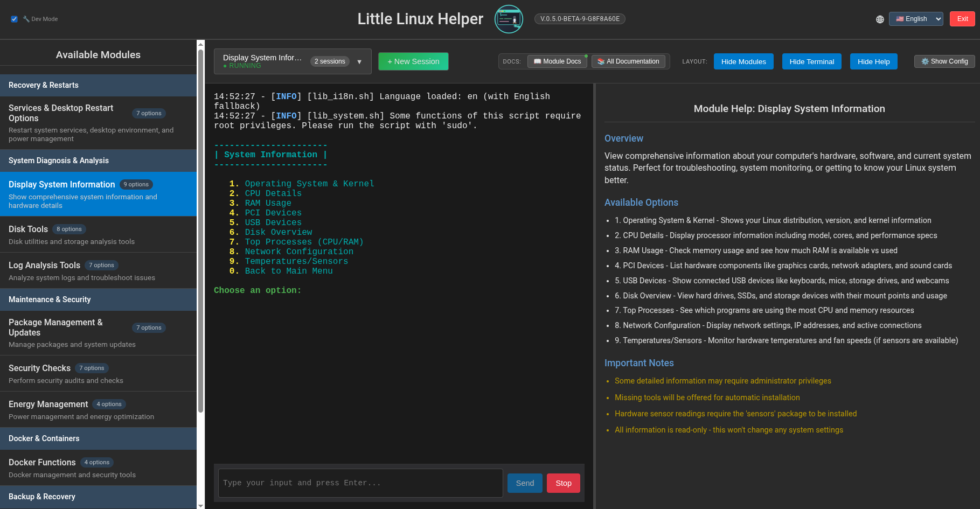Click help note about 'sensors' package

point(735,414)
